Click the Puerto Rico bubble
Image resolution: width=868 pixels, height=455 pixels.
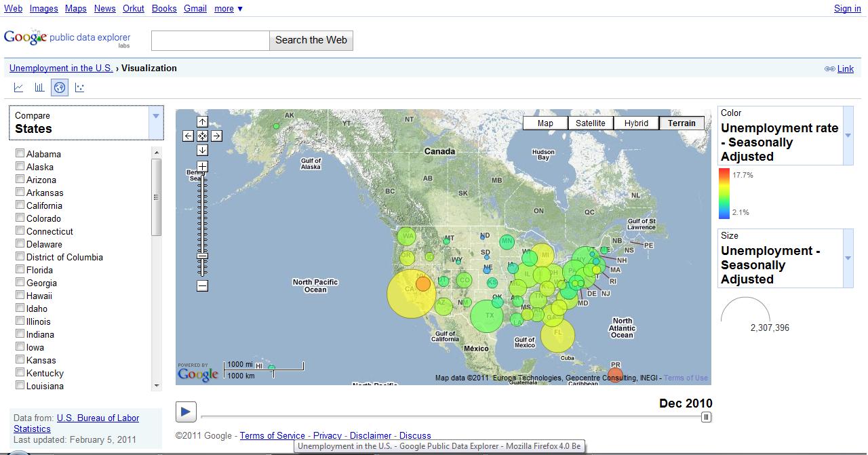pos(615,375)
